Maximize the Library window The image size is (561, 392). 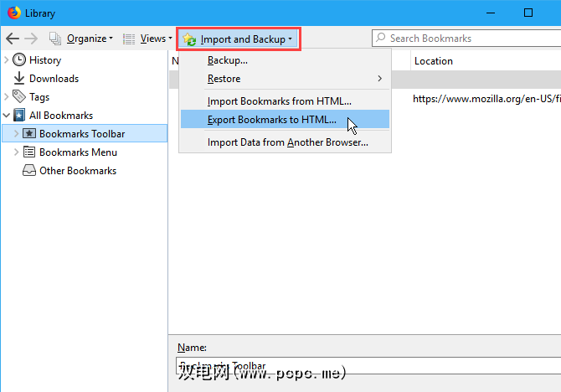click(528, 13)
